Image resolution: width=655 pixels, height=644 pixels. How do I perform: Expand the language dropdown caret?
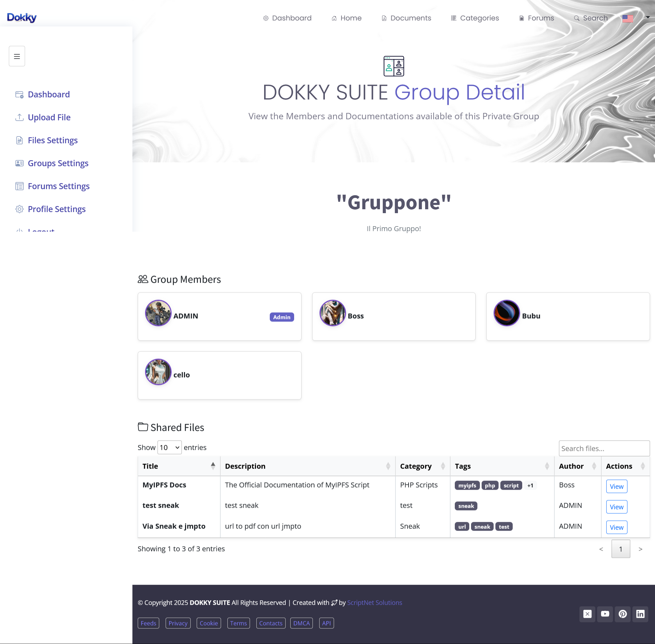click(648, 17)
